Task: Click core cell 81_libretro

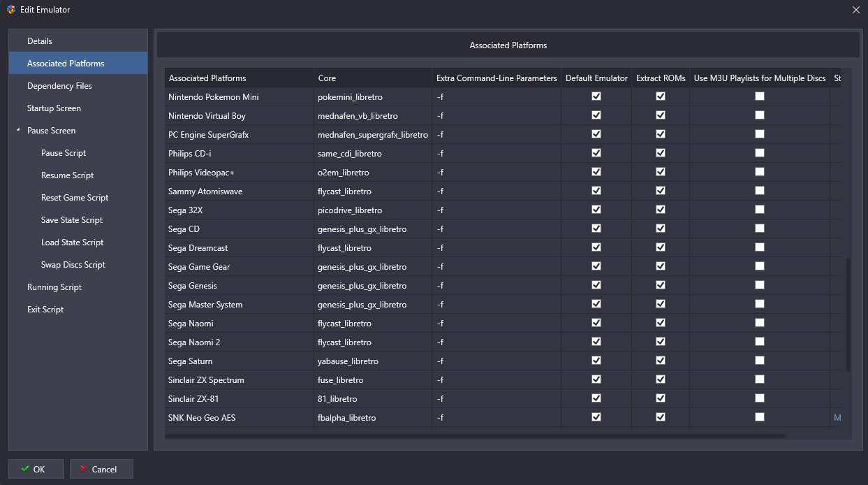Action: click(373, 398)
